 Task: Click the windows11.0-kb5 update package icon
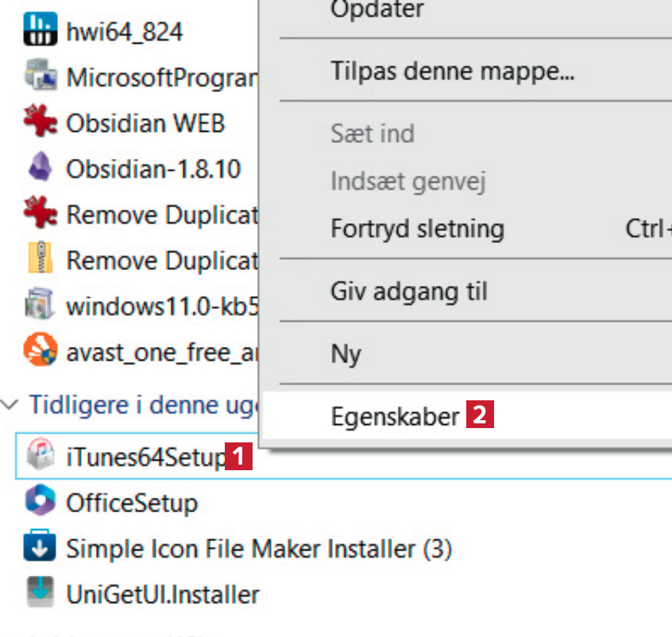[40, 307]
